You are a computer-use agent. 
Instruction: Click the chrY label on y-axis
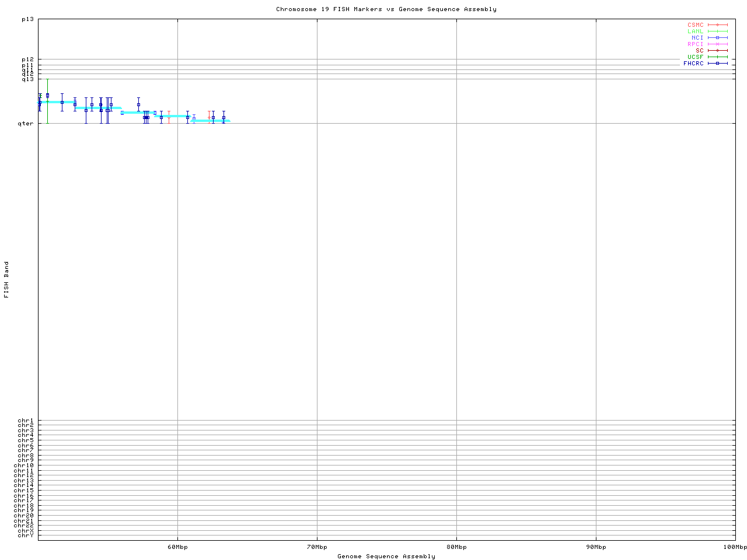(x=26, y=535)
